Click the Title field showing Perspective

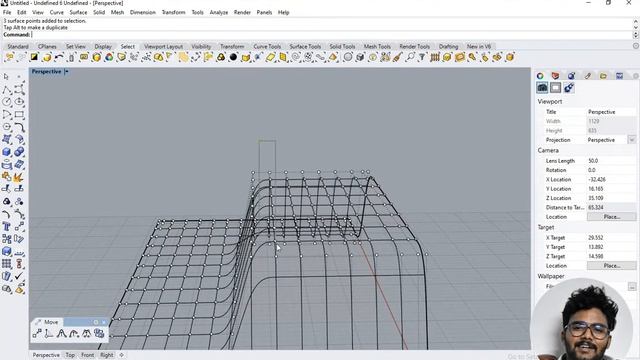611,112
